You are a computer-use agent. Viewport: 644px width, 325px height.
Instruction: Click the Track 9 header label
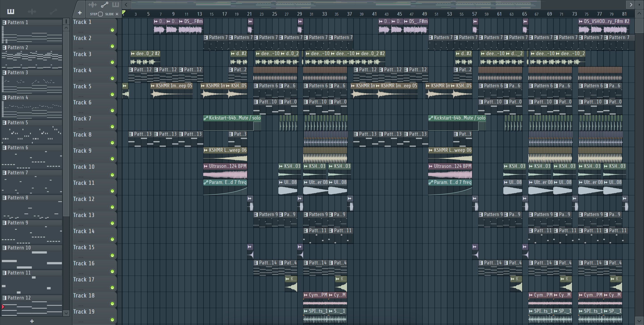82,151
